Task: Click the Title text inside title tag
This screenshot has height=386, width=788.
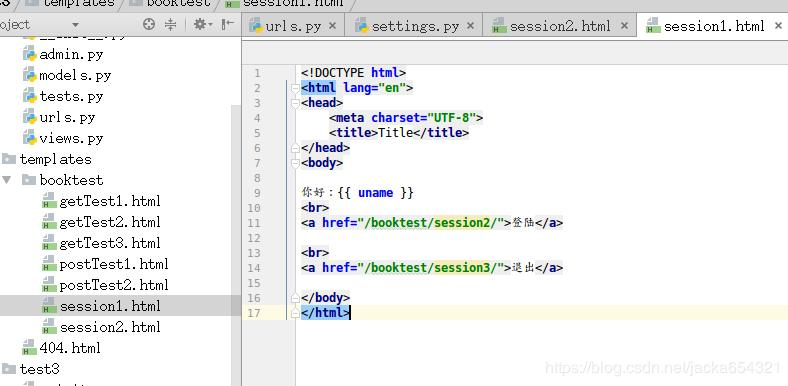Action: pyautogui.click(x=396, y=133)
